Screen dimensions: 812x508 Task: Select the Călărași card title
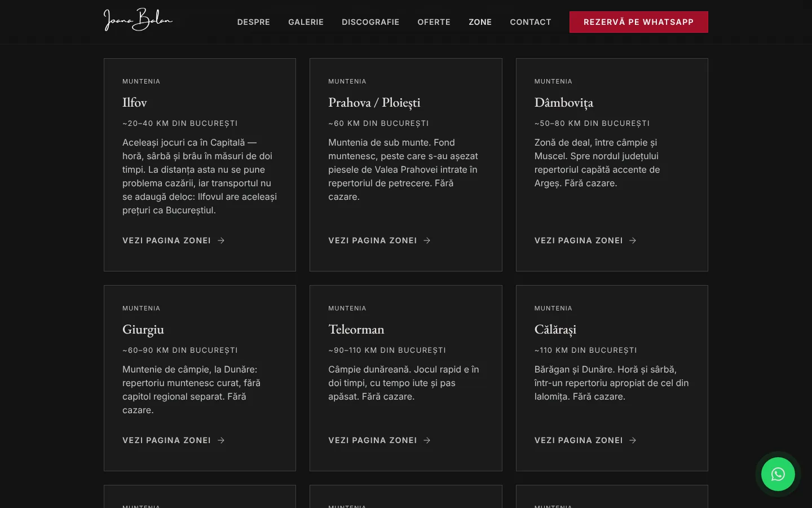pos(555,330)
